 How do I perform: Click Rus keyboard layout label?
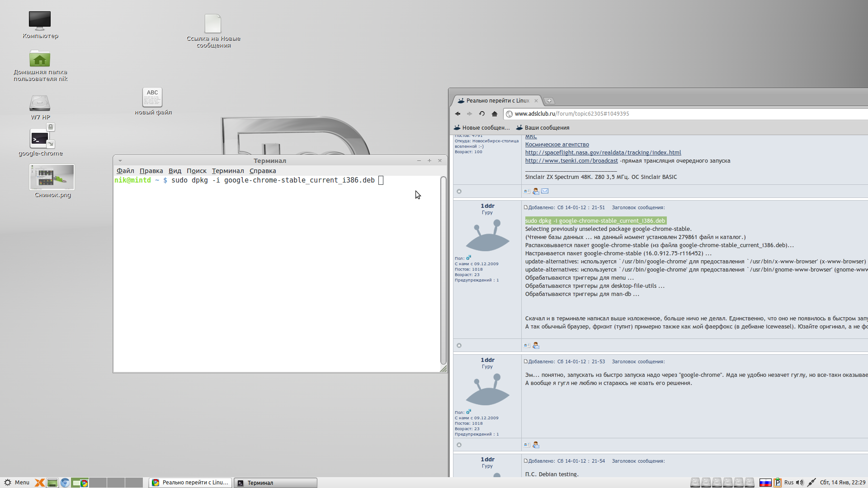[789, 483]
